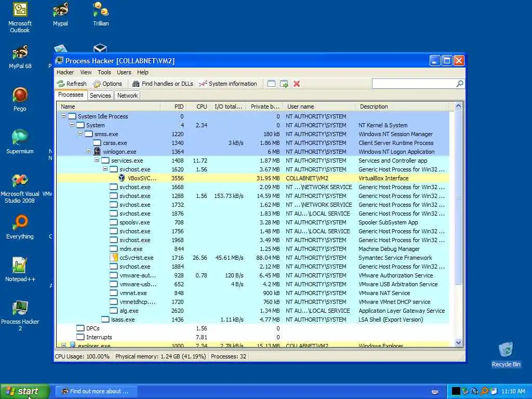
Task: Open Find handles or DLLs
Action: [163, 84]
